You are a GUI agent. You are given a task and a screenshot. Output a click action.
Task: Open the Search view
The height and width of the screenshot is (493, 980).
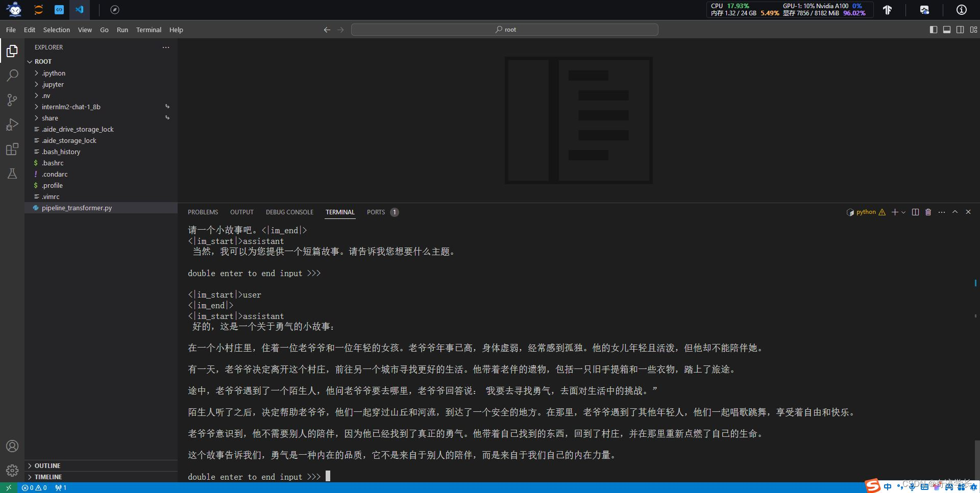(x=12, y=76)
